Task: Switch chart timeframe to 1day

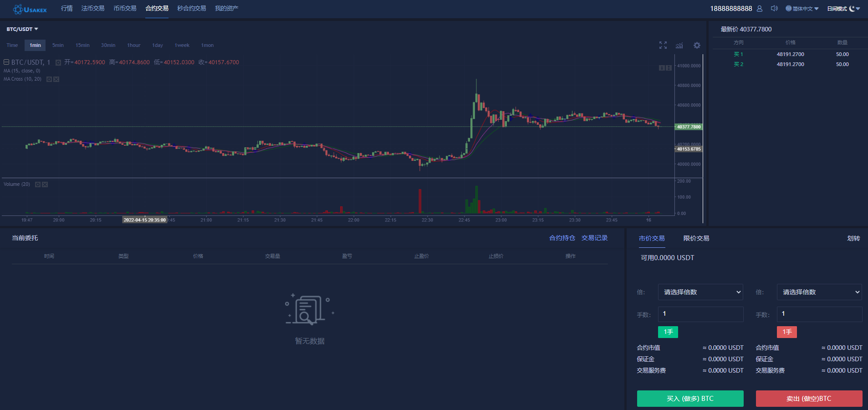Action: pos(157,45)
